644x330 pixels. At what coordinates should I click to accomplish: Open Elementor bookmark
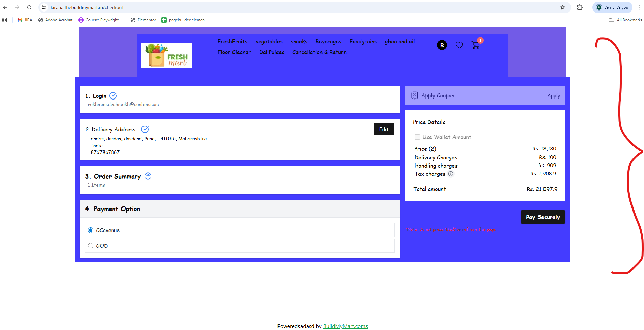pyautogui.click(x=143, y=20)
